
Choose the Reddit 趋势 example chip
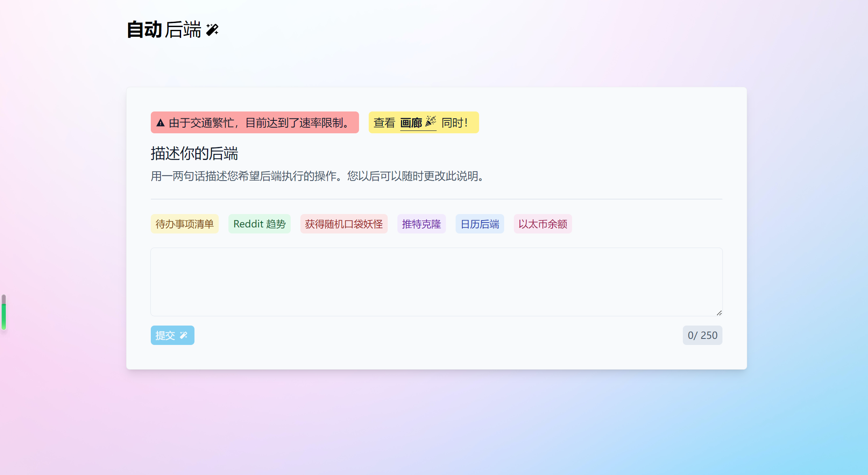(x=259, y=224)
